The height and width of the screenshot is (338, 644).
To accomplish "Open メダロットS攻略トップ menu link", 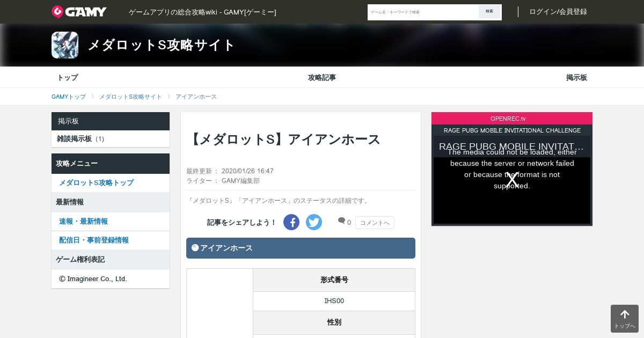I will (x=111, y=183).
